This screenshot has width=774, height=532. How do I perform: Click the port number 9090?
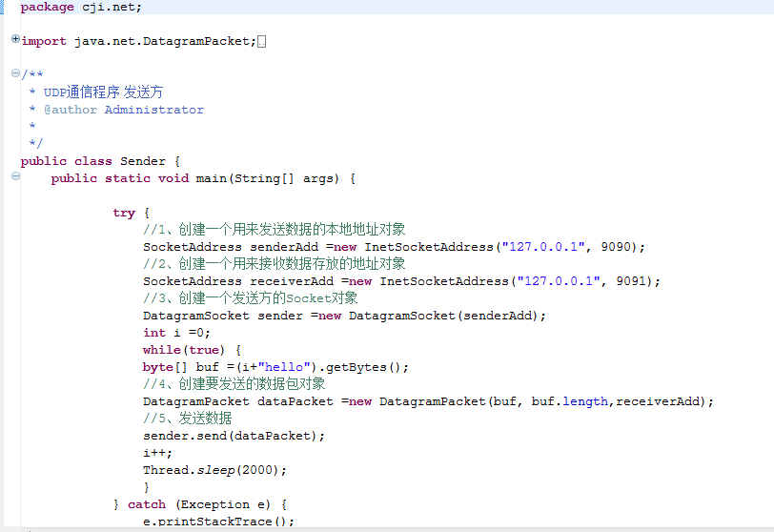tap(616, 247)
